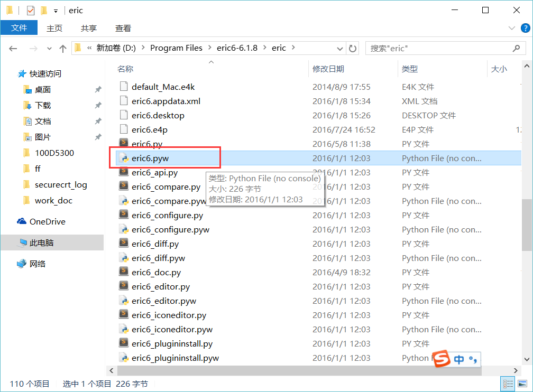Expand the address bar history dropdown
The height and width of the screenshot is (392, 533).
tap(339, 49)
